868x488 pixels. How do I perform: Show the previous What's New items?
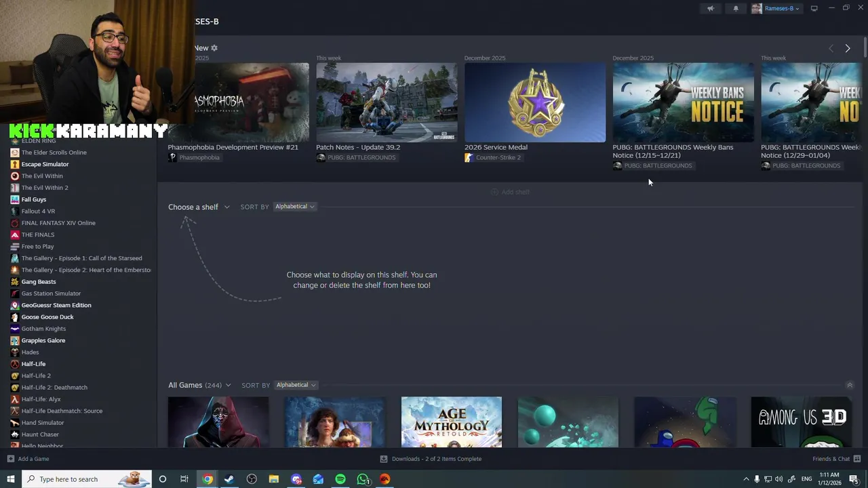pos(831,48)
